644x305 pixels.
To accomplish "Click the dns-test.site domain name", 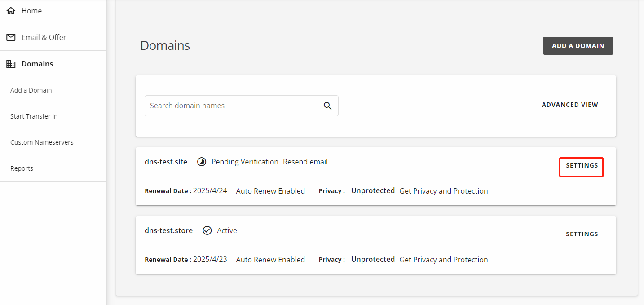I will click(x=166, y=162).
